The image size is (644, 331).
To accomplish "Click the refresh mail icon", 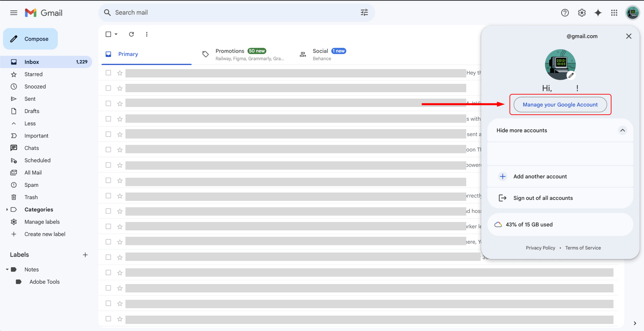I will tap(131, 34).
